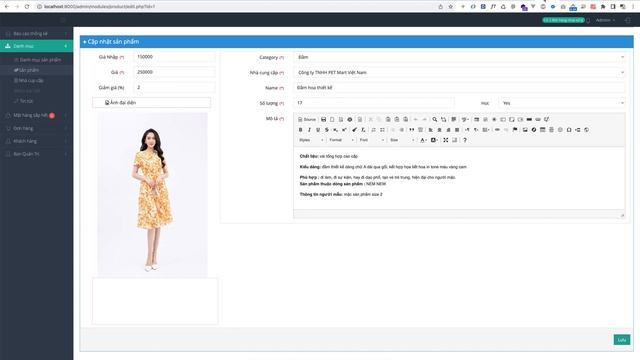Viewport: 640px width, 360px height.
Task: Click the Name input field
Action: pyautogui.click(x=459, y=88)
